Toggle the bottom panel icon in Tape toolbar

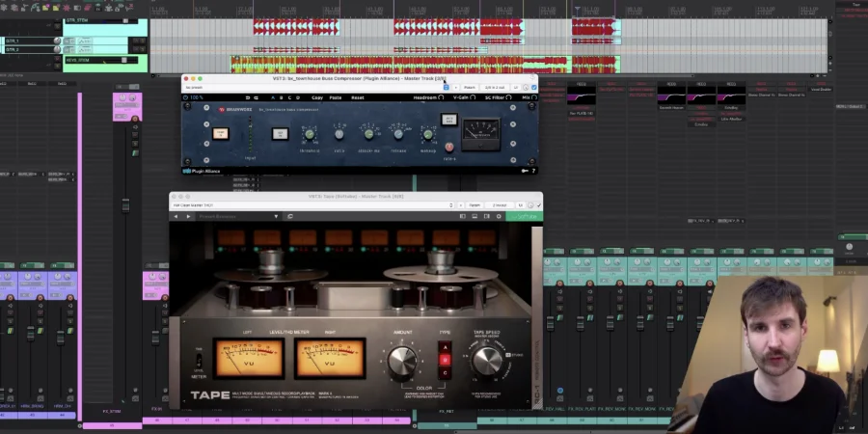point(475,216)
